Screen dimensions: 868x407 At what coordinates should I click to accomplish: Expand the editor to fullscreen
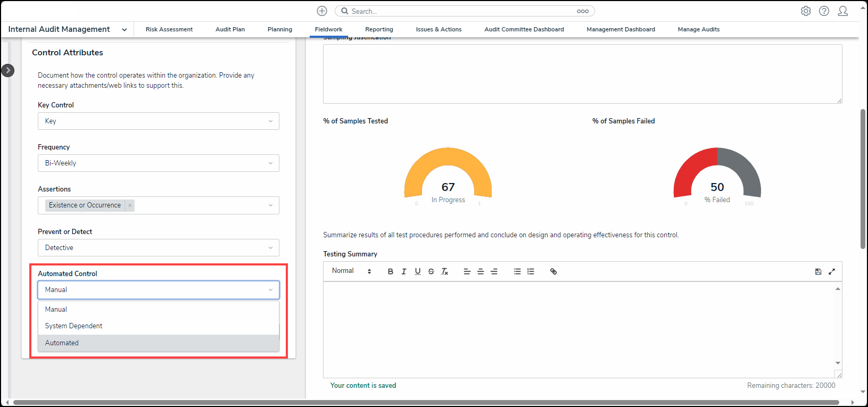[832, 271]
